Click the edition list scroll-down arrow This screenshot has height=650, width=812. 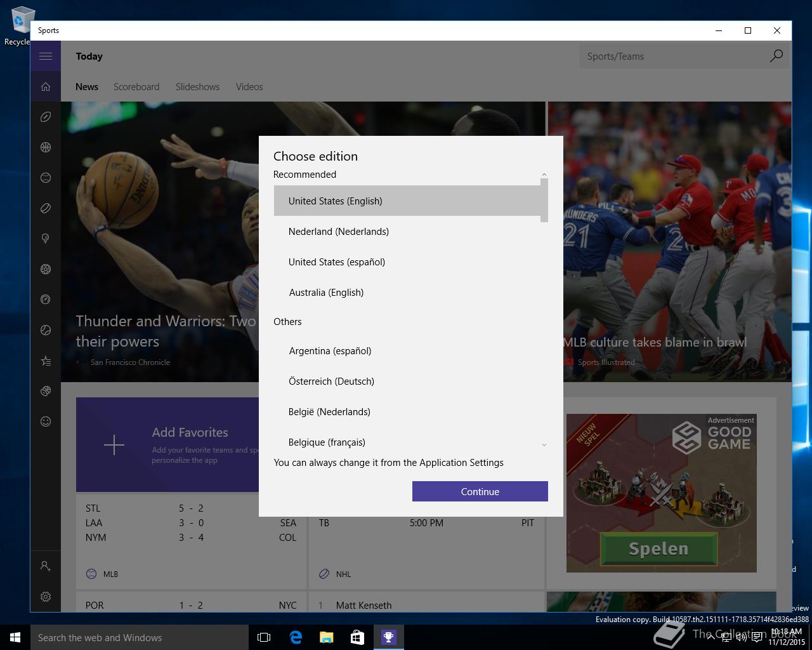tap(544, 445)
